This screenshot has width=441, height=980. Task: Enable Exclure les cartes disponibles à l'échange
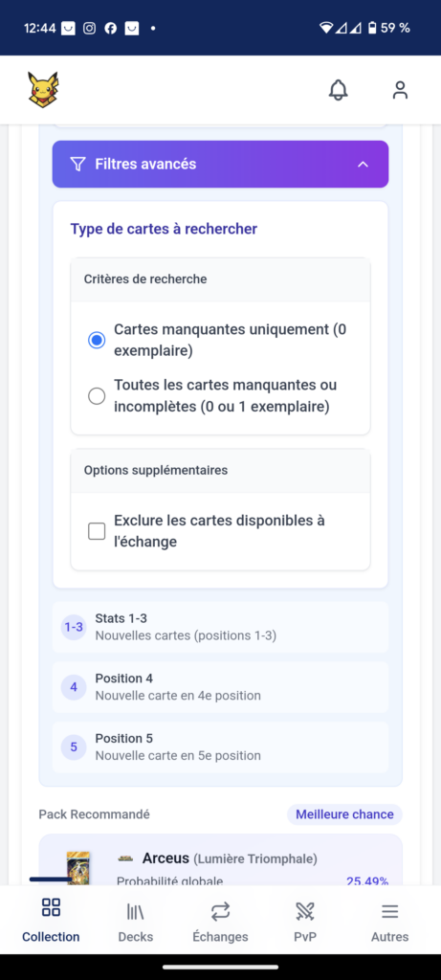tap(97, 531)
